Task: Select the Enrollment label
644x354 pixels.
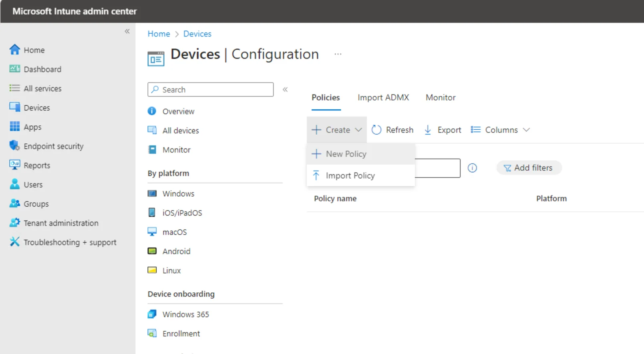Action: 181,334
